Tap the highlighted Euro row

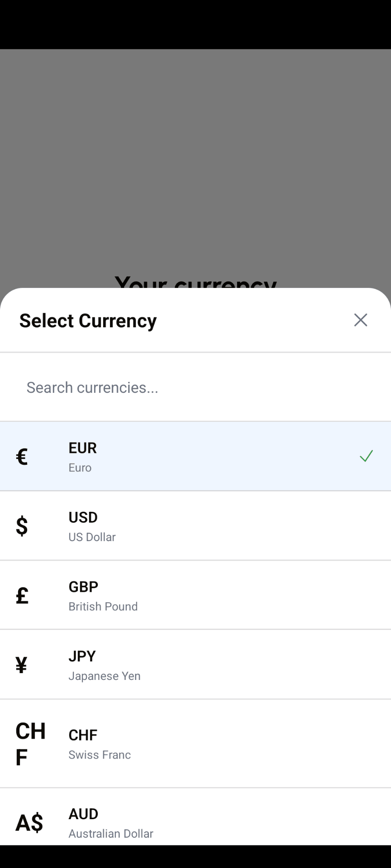[195, 456]
